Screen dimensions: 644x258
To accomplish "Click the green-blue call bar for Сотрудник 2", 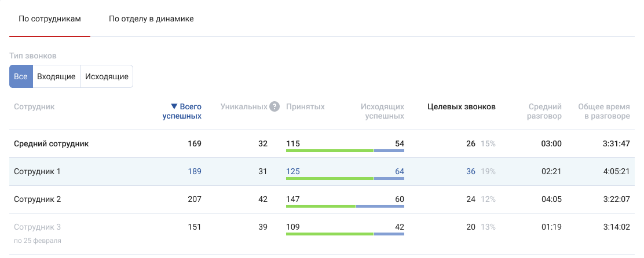I will pos(345,206).
